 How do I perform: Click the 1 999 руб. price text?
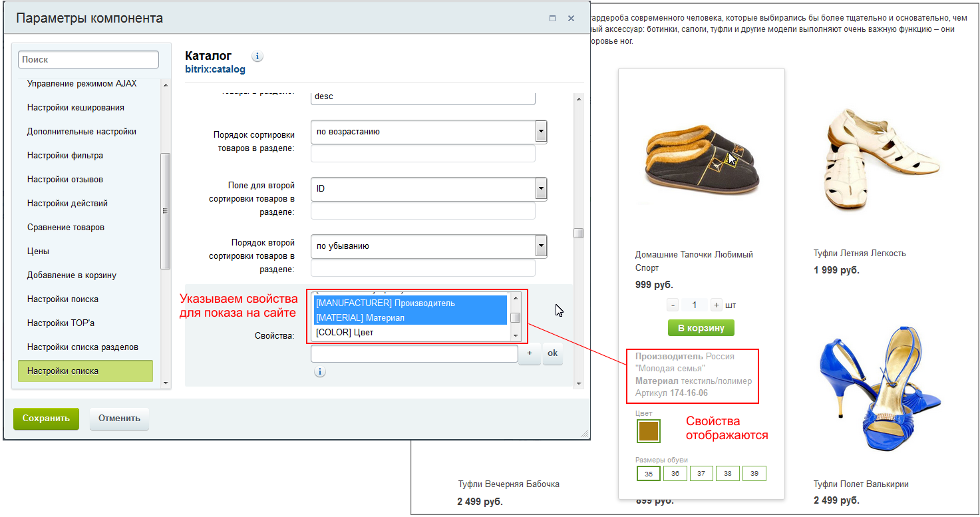(836, 269)
